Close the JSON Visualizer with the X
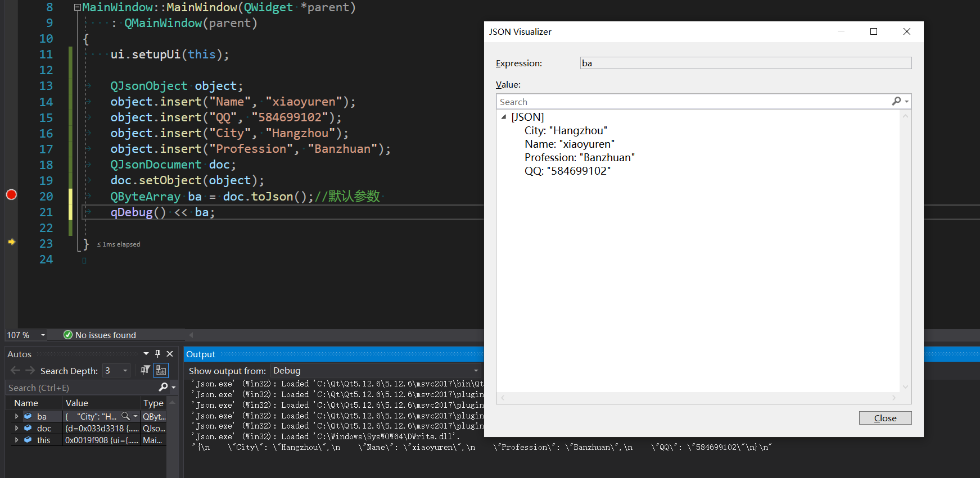980x478 pixels. 907,31
